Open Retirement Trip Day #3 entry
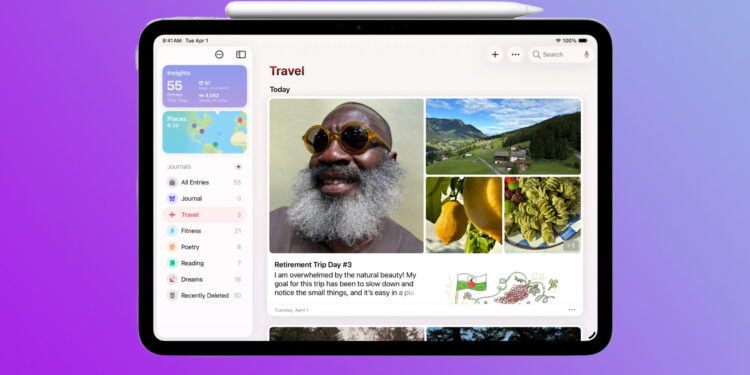 pyautogui.click(x=313, y=264)
